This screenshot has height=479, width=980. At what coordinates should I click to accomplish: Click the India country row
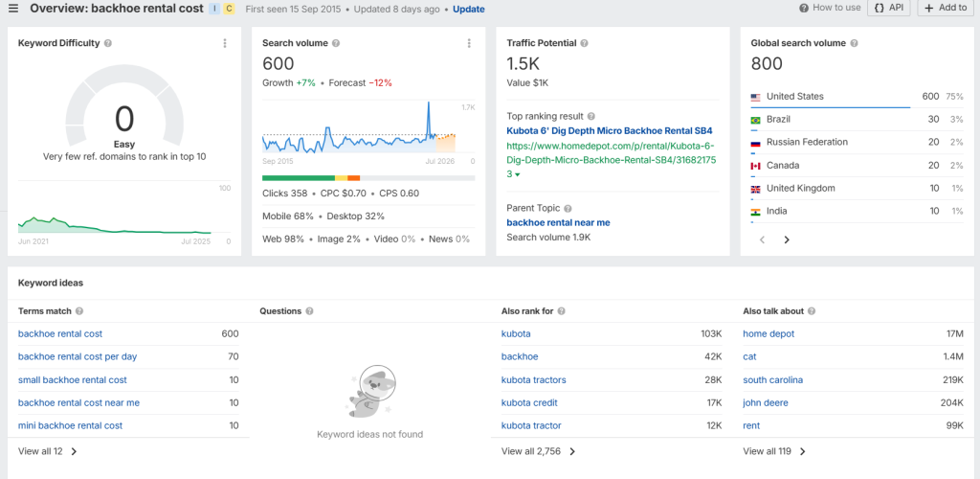point(857,212)
